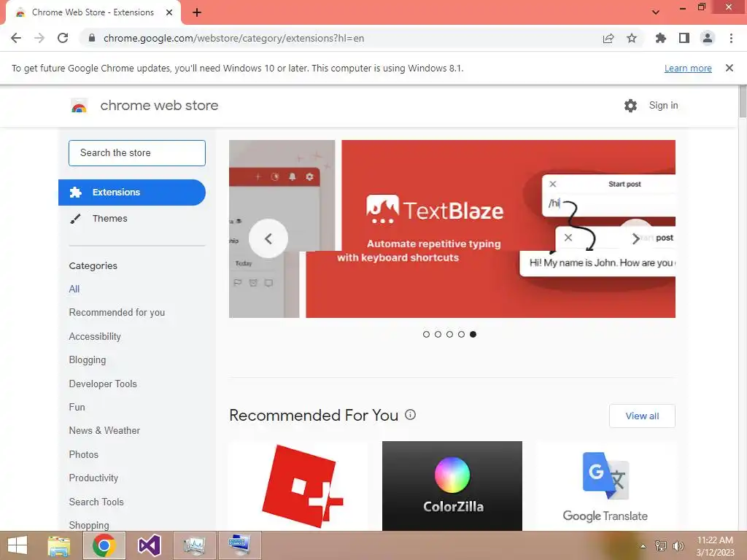747x560 pixels.
Task: Open the Productivity category
Action: [93, 478]
